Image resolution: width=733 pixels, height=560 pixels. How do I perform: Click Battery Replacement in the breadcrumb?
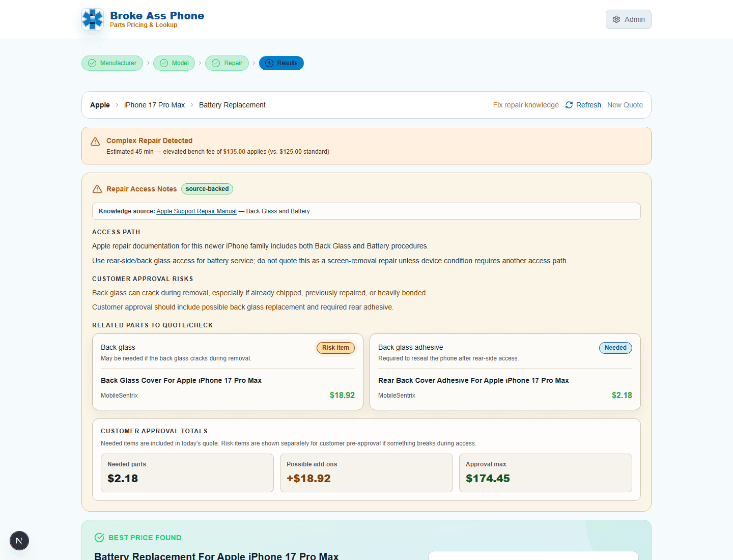click(232, 105)
